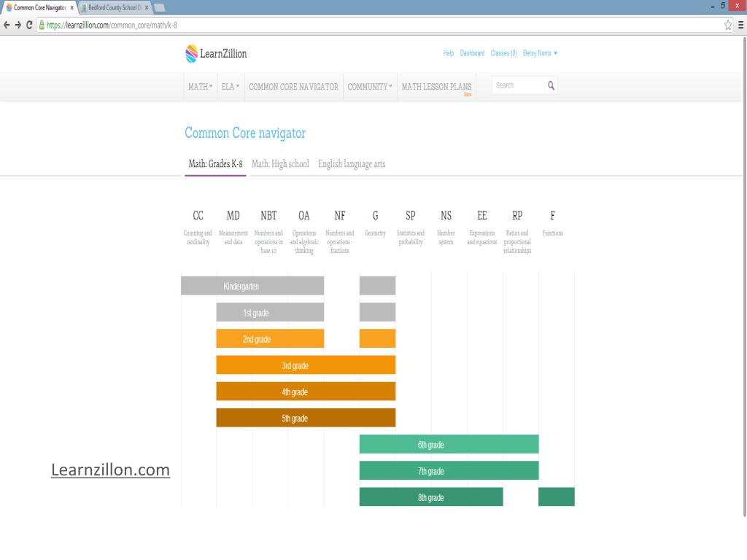Screen dimensions: 747x560
Task: Select the F Functions column header
Action: pyautogui.click(x=553, y=223)
